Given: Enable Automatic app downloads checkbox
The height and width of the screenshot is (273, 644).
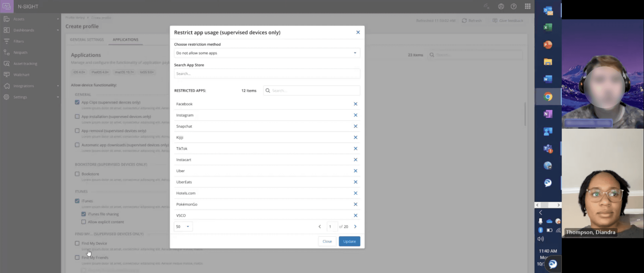Looking at the screenshot, I should [x=77, y=145].
